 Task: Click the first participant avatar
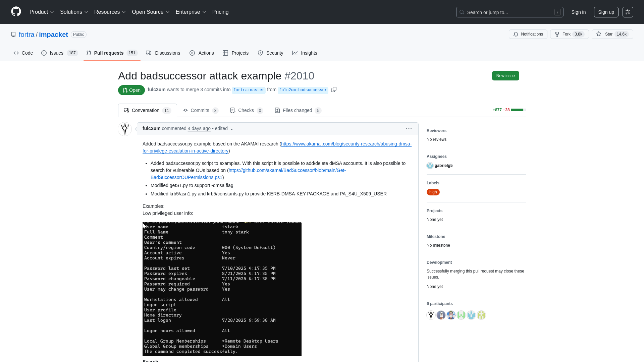tap(431, 315)
